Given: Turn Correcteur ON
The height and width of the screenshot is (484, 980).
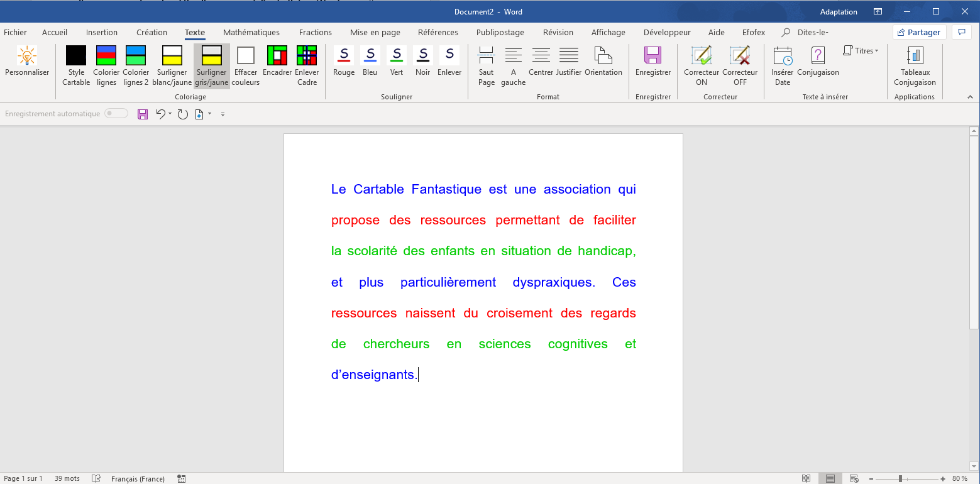Looking at the screenshot, I should pos(702,66).
